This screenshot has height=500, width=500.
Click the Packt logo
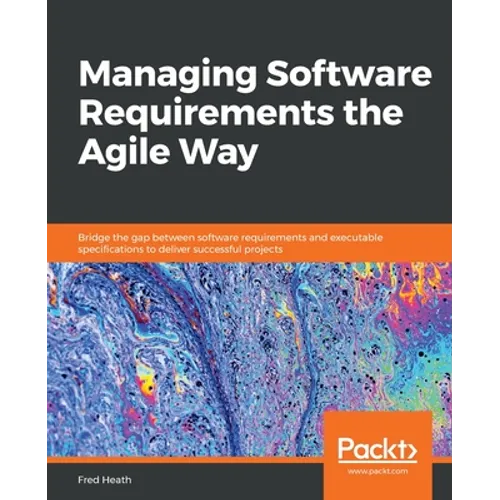click(378, 450)
